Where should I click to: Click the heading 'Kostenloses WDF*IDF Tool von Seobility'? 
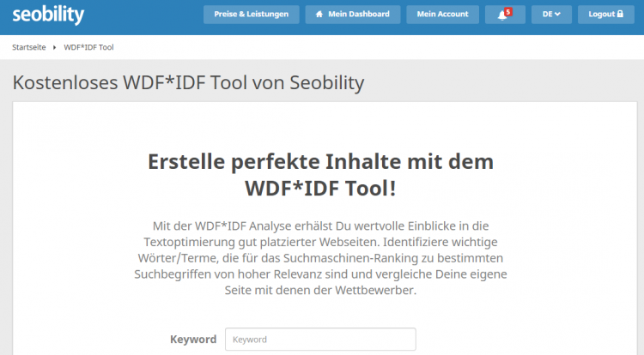tap(189, 82)
